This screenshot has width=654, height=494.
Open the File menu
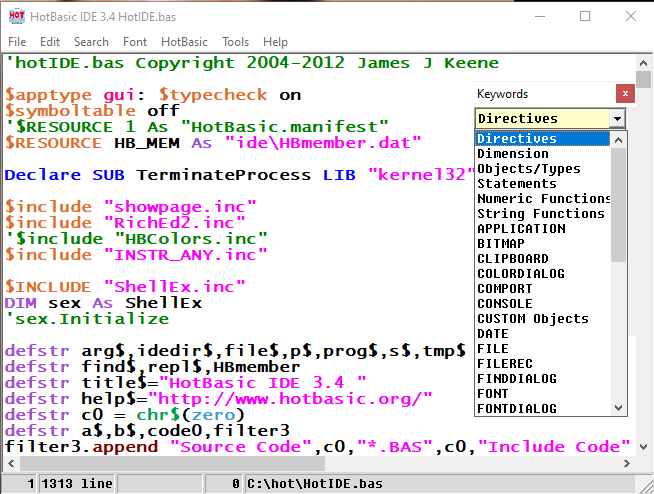point(17,42)
